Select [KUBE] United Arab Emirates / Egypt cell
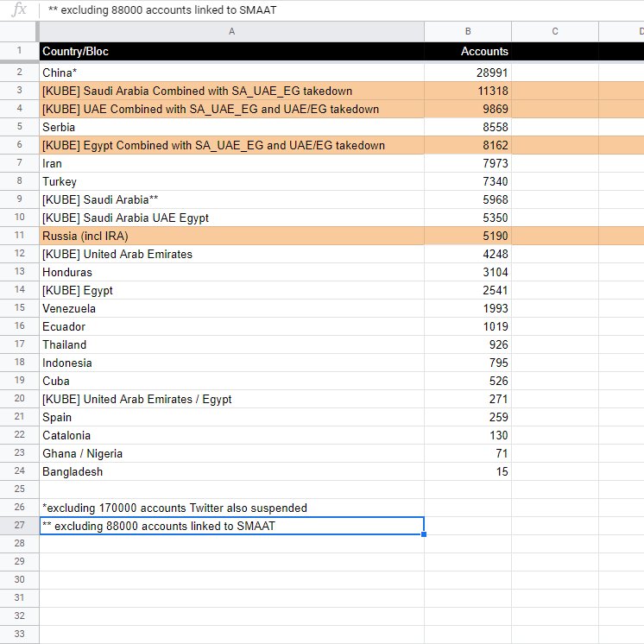The height and width of the screenshot is (644, 644). tap(231, 399)
